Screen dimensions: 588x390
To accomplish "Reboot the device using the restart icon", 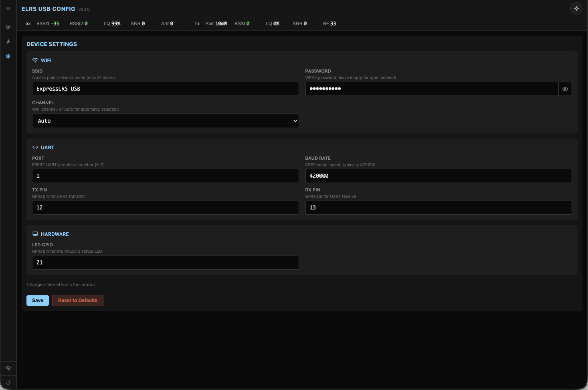I will [8, 382].
